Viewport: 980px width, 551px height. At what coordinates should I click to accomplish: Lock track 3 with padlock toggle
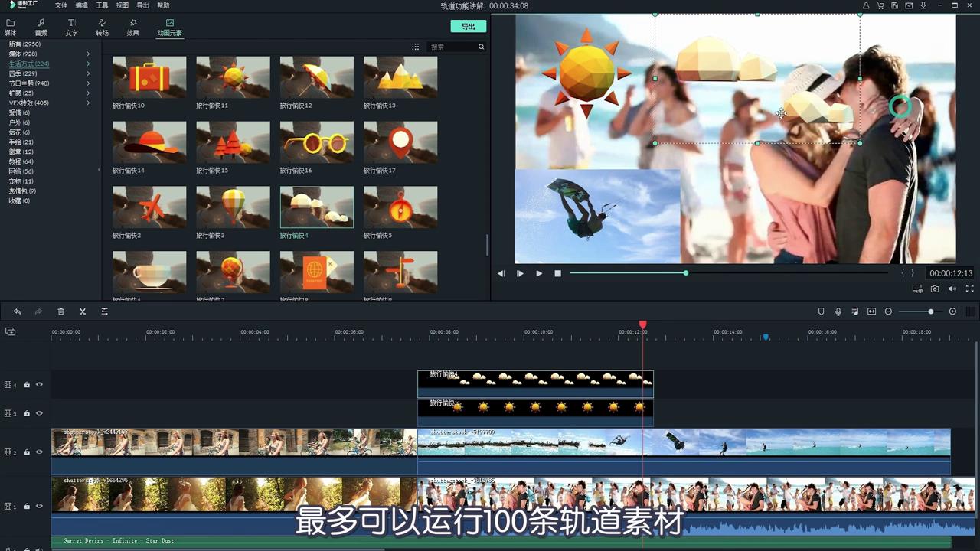click(27, 413)
